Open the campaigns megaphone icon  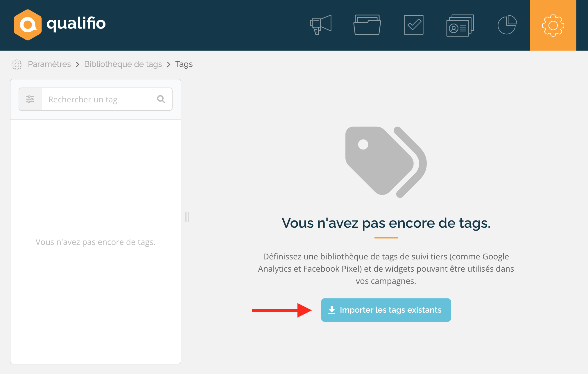click(321, 25)
